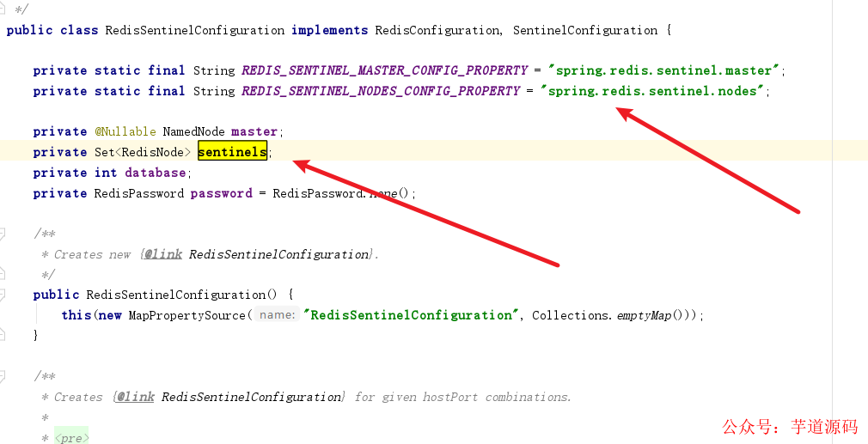Follow the @link in the hostPort combinations Javadoc
The image size is (868, 444).
[253, 397]
